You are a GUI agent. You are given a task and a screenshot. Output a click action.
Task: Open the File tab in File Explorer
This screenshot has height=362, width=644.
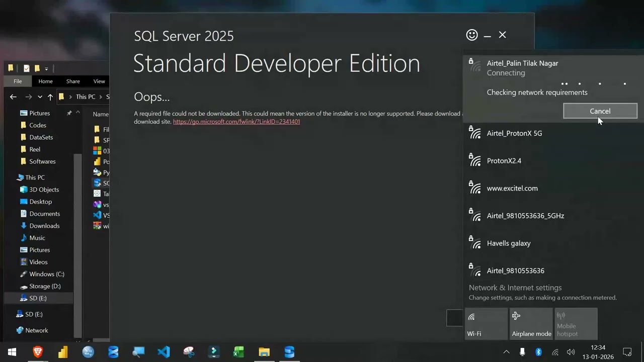[x=18, y=81]
